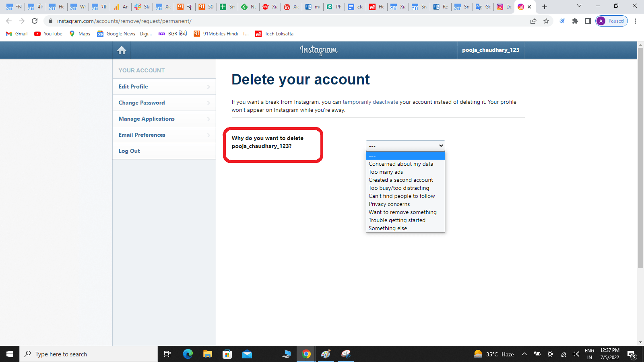The height and width of the screenshot is (362, 644).
Task: Close the active Instagram tab
Action: 529,7
